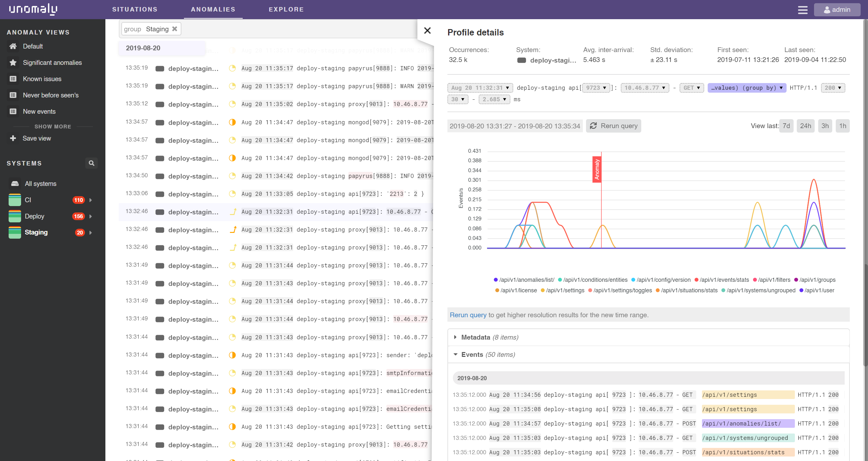The width and height of the screenshot is (868, 461).
Task: Click the Deploy group color icon
Action: 15,216
